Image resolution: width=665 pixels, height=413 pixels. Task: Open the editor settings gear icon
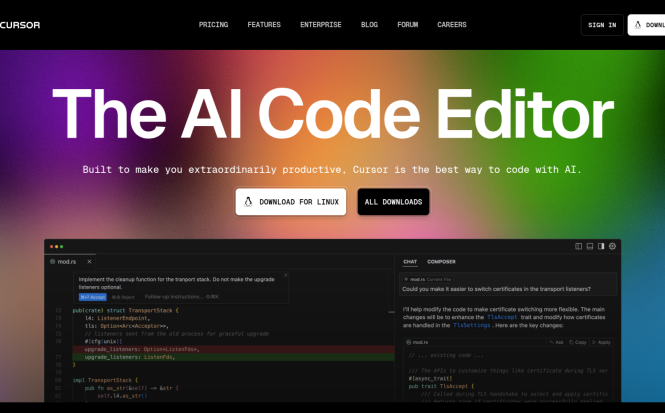coord(612,246)
